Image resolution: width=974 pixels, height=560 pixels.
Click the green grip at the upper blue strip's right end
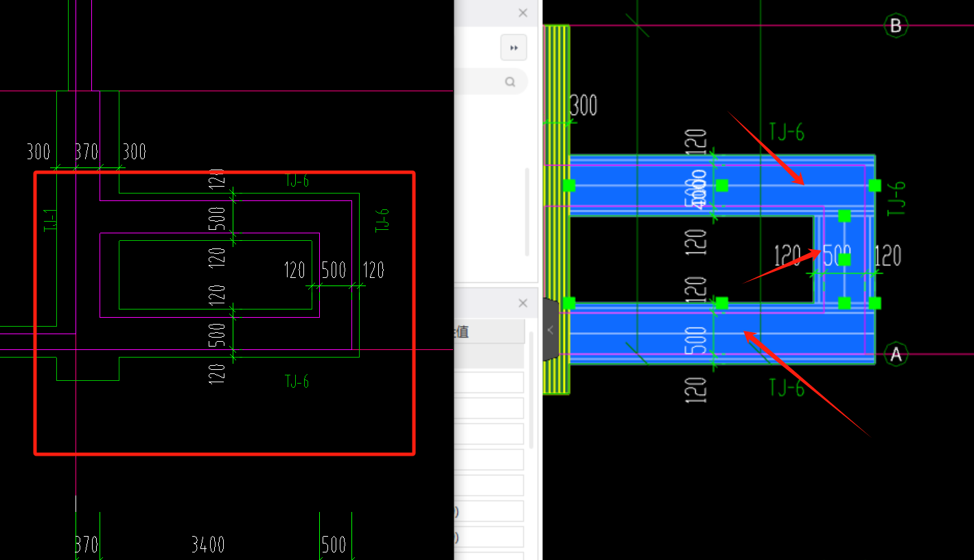[x=874, y=185]
